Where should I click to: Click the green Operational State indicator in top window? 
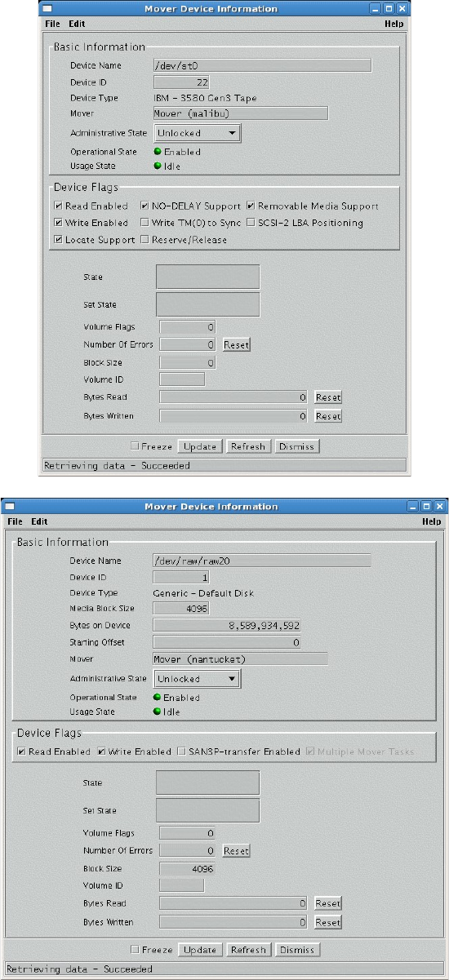158,151
